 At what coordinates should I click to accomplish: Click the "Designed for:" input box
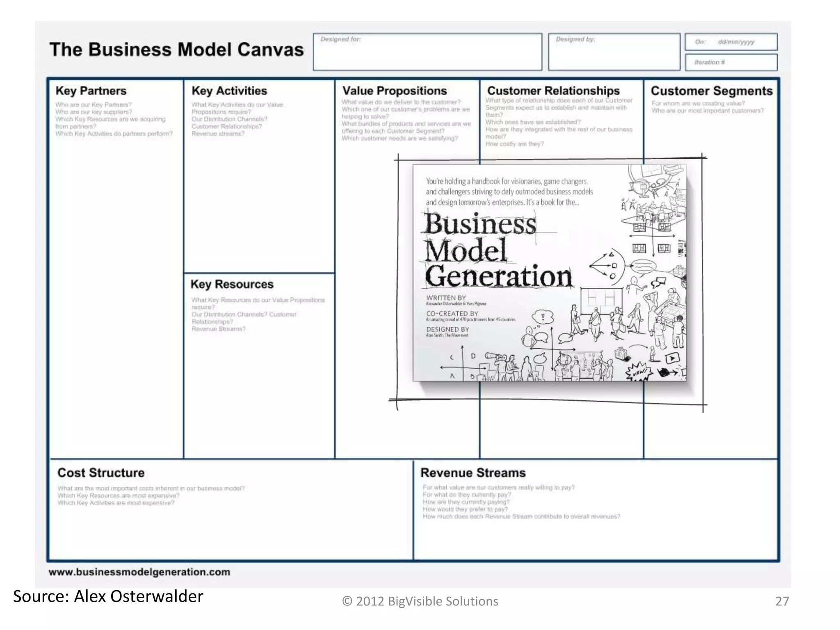pos(427,52)
